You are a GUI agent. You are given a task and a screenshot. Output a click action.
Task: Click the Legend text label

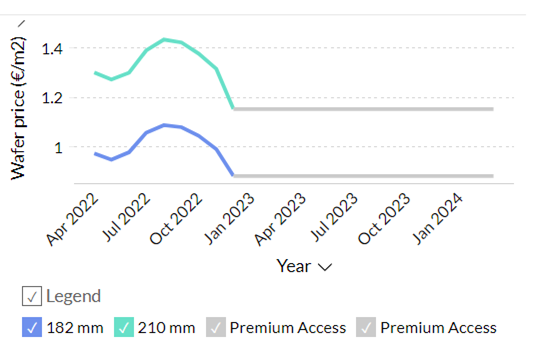coord(74,296)
